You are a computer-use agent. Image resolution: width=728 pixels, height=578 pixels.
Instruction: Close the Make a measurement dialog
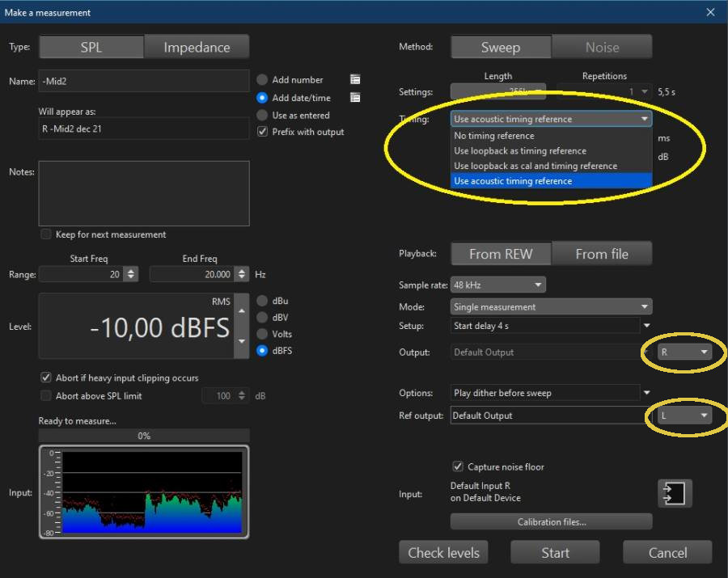click(710, 12)
